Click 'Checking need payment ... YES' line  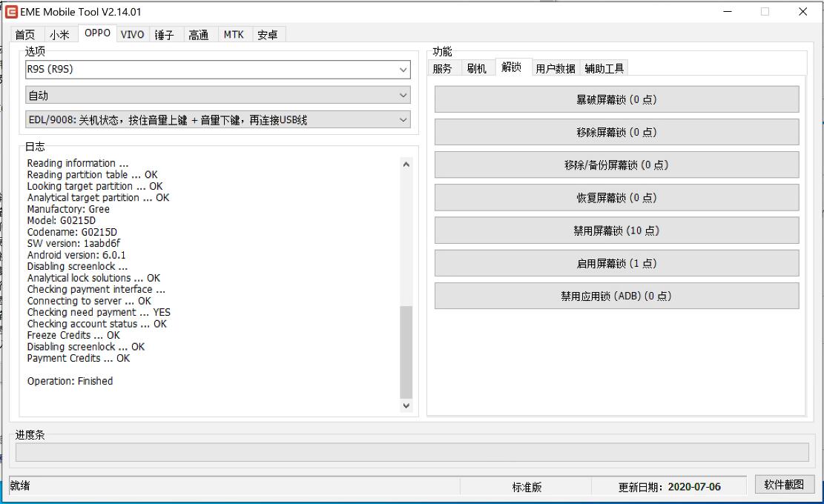tap(99, 312)
